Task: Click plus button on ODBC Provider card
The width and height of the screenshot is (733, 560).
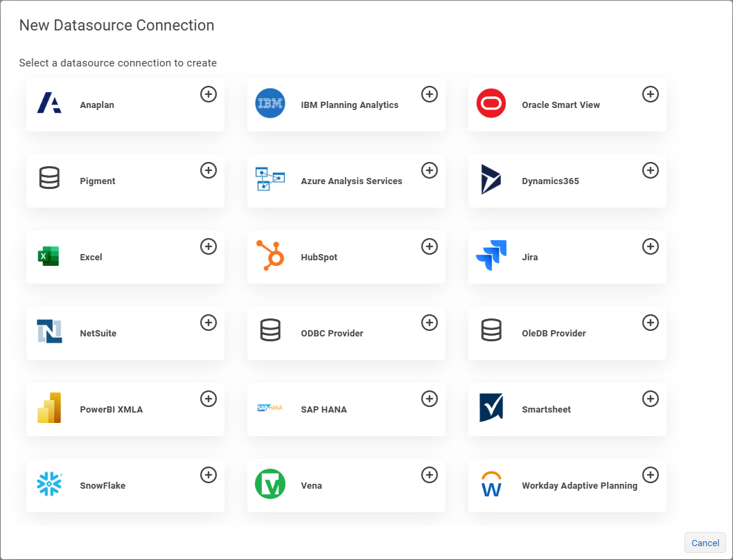Action: [430, 323]
